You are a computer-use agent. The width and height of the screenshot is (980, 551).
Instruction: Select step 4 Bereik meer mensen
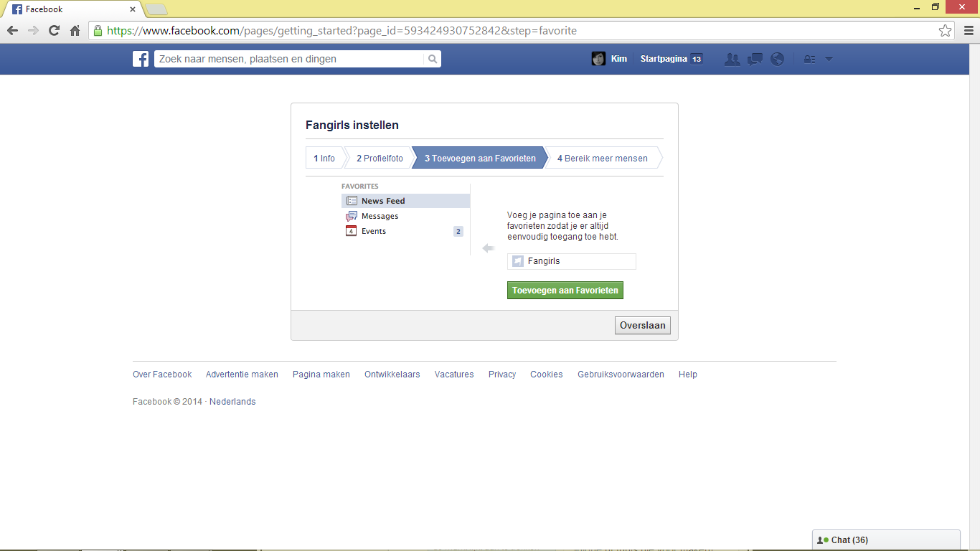(603, 159)
